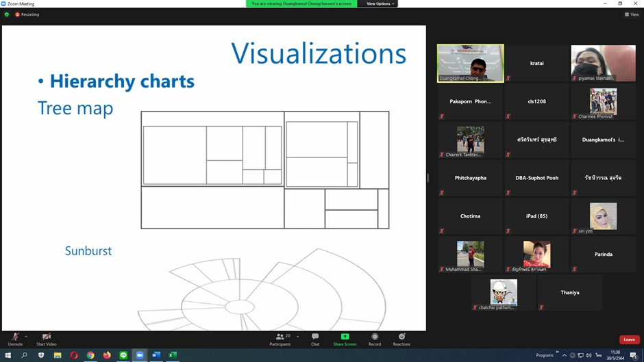644x362 pixels.
Task: Expand audio options arrow beside Unmute
Action: coord(26,336)
